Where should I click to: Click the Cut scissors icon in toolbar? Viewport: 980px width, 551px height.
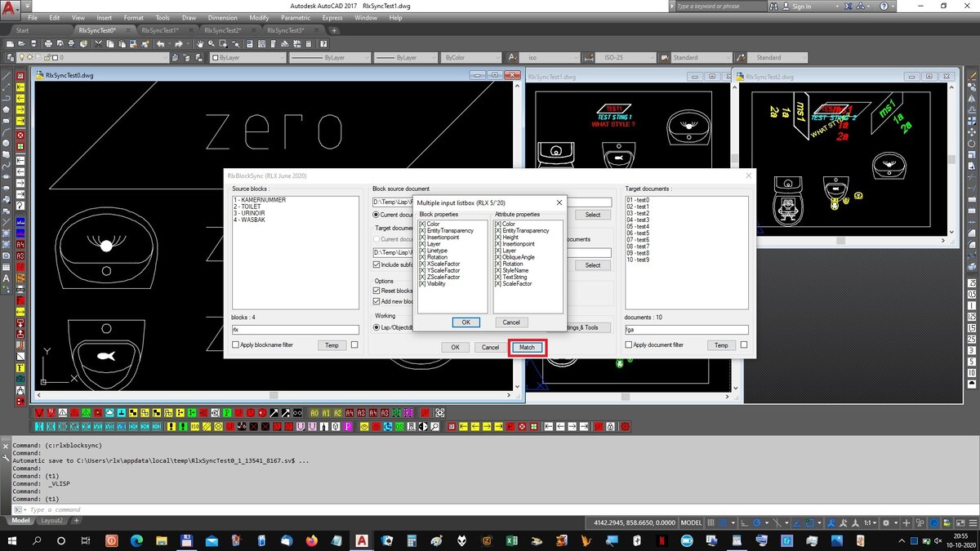click(98, 43)
